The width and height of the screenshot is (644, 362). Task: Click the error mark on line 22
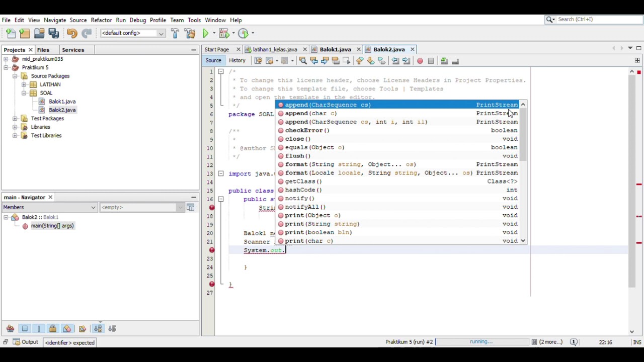212,250
